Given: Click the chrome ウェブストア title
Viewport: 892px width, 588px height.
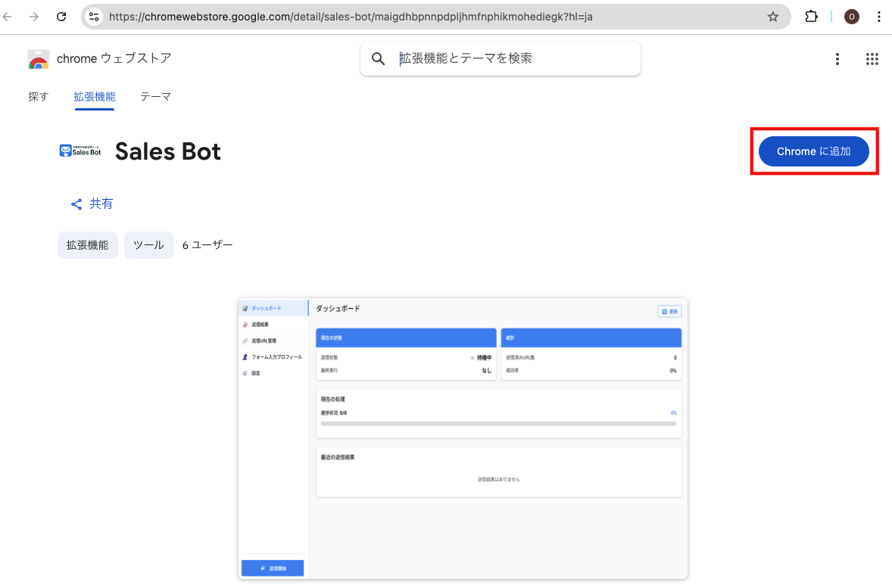Looking at the screenshot, I should (114, 58).
